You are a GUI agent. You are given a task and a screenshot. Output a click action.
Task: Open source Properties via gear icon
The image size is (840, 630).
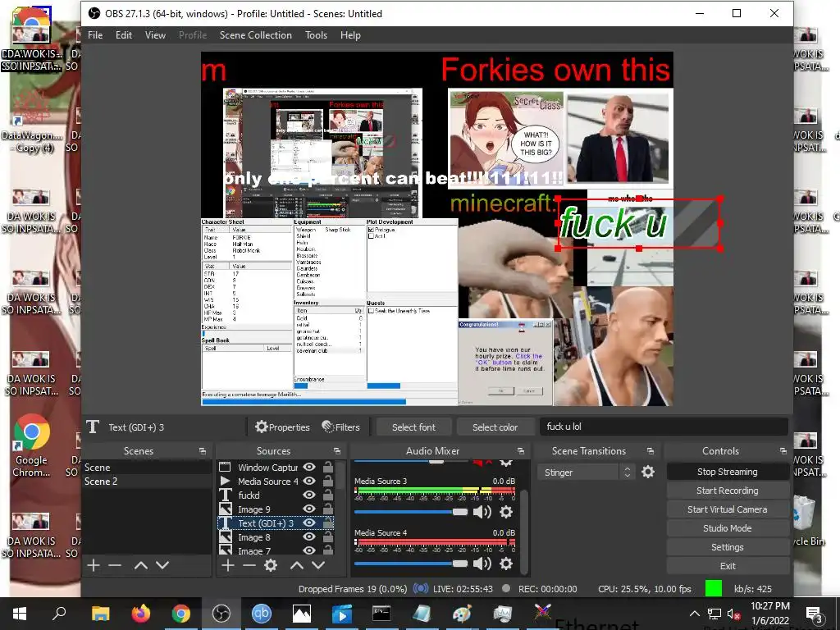[282, 427]
